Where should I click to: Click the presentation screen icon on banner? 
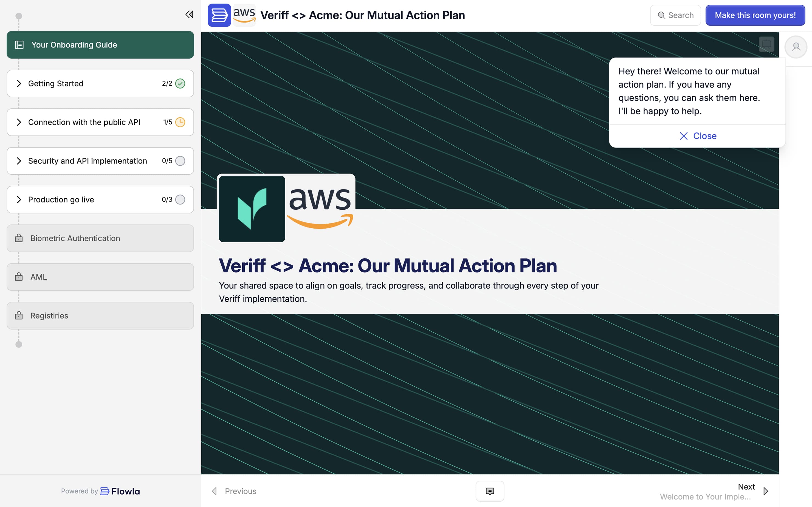(x=766, y=44)
